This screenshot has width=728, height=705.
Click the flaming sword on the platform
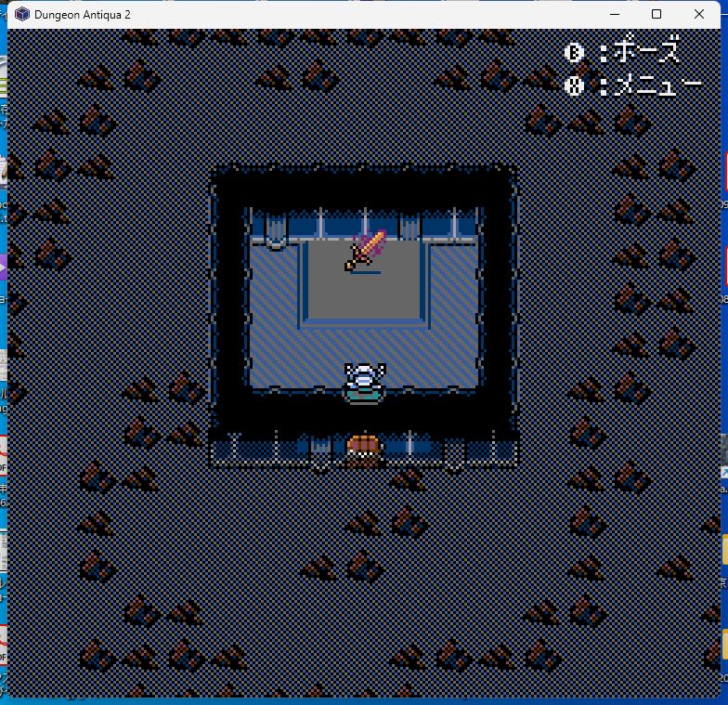click(365, 250)
